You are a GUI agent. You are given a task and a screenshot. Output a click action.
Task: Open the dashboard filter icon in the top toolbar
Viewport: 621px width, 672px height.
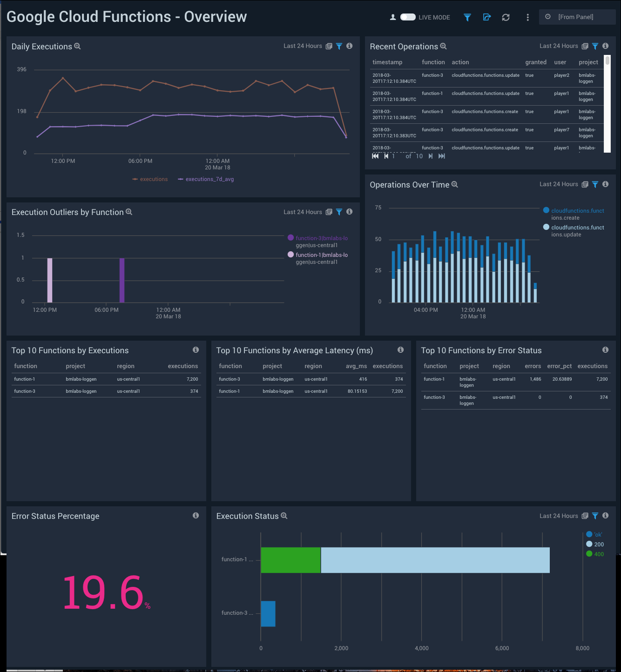coord(467,17)
